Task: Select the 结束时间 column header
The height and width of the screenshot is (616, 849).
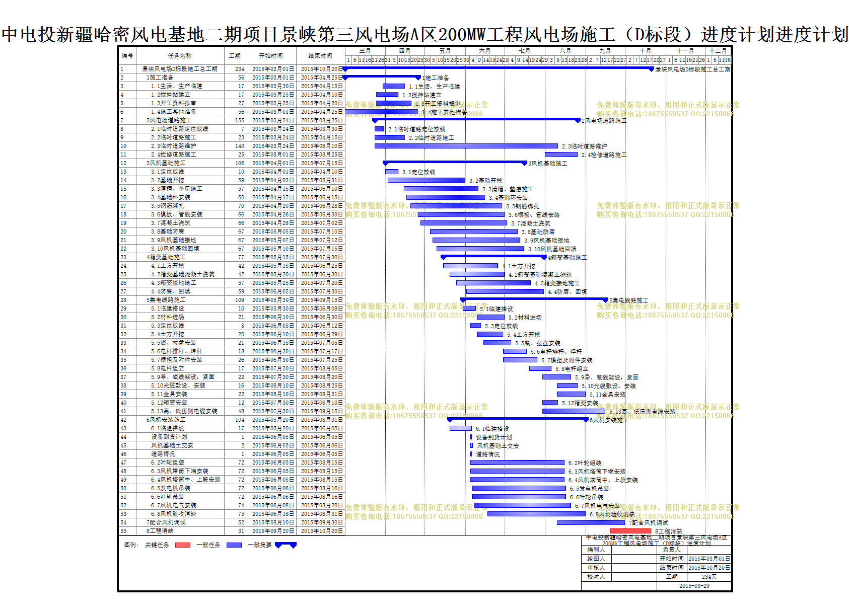Action: pos(320,56)
